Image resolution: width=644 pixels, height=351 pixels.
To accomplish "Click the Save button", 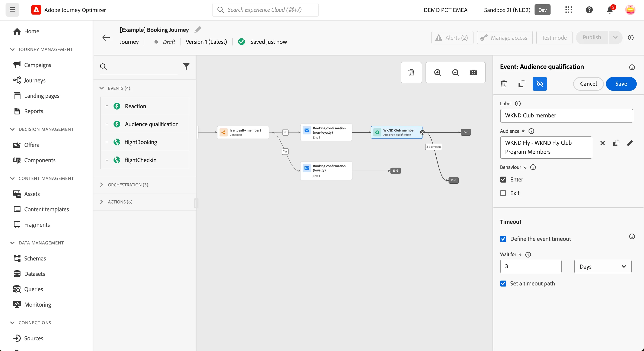I will click(621, 84).
